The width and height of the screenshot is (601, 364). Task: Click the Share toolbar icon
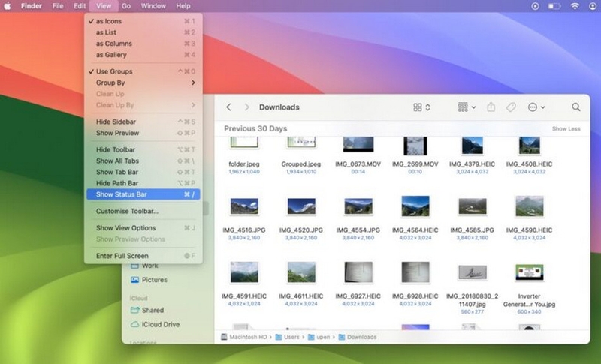(x=491, y=107)
